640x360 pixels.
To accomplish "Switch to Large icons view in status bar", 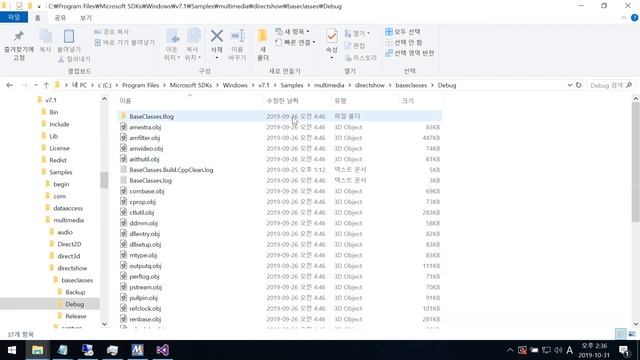I will click(x=632, y=334).
